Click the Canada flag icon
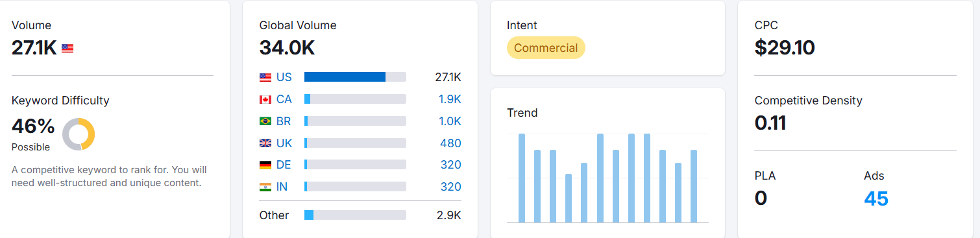Image resolution: width=980 pixels, height=238 pixels. pyautogui.click(x=265, y=99)
